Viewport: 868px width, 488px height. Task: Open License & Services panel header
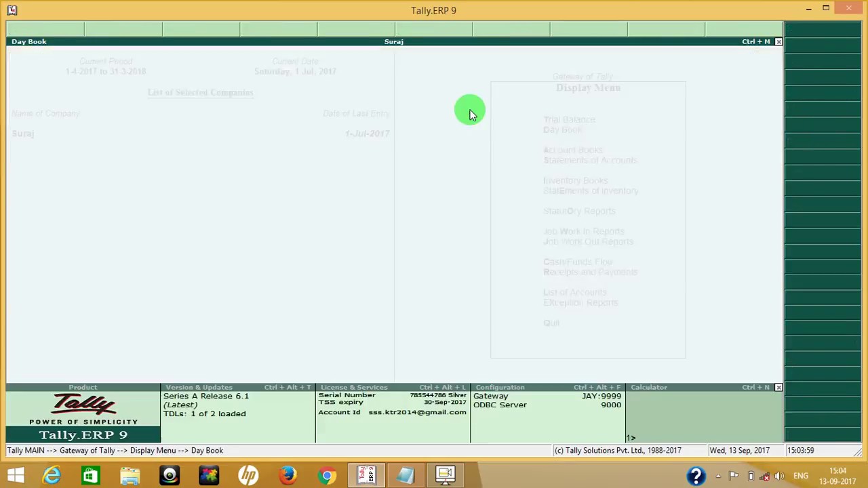pyautogui.click(x=393, y=388)
